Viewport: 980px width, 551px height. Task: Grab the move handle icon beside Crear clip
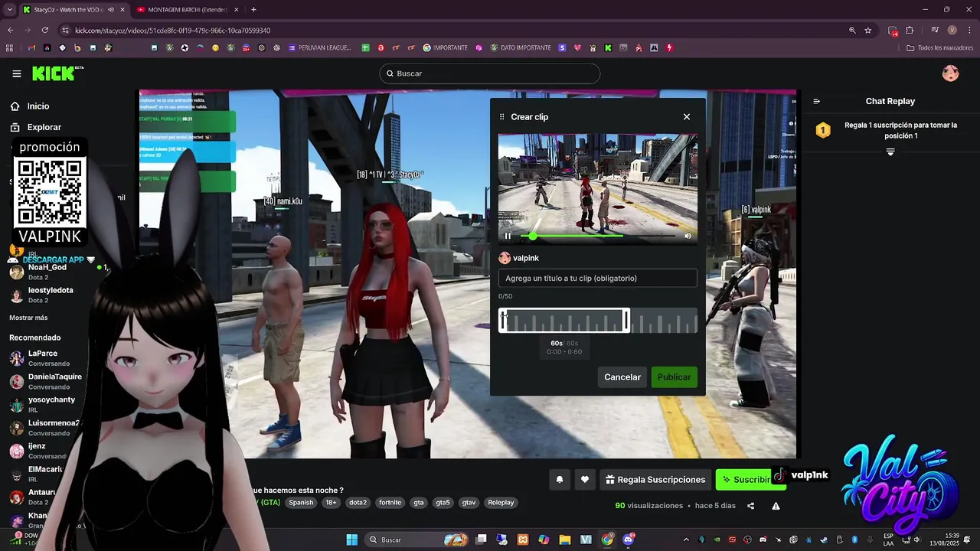click(x=502, y=117)
